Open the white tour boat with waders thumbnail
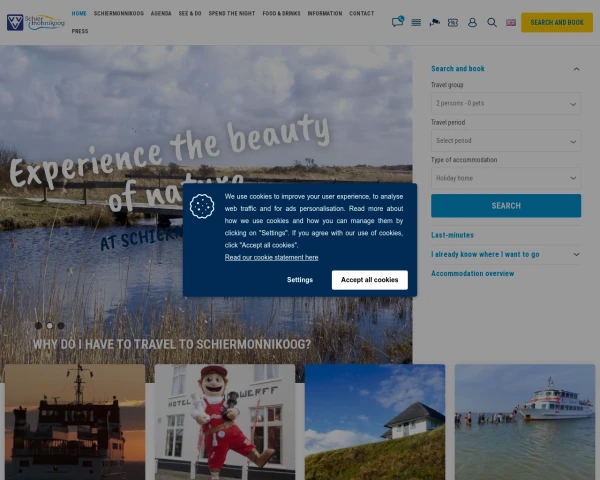This screenshot has width=600, height=480. (x=525, y=422)
